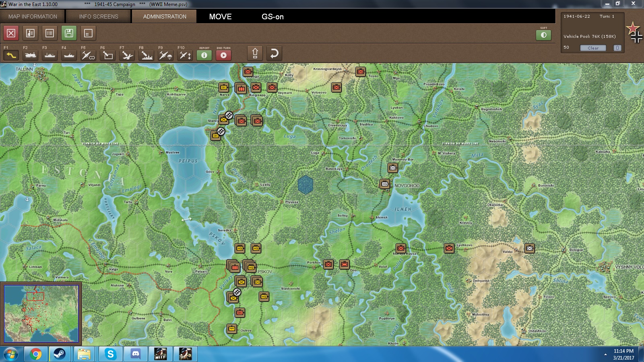The image size is (644, 362).
Task: Select the Soviet unit counter at Dno
Action: click(x=345, y=264)
